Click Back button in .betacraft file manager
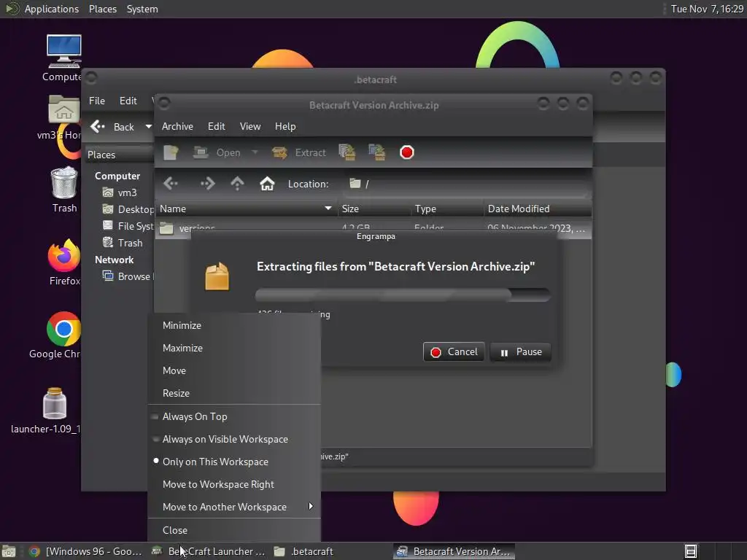The image size is (747, 560). [x=112, y=127]
